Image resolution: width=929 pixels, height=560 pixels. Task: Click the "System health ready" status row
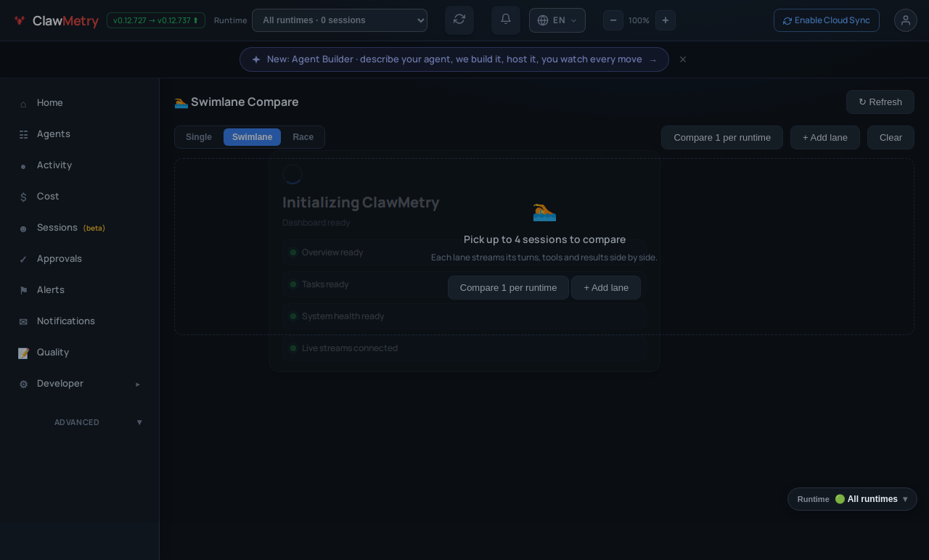tap(464, 316)
